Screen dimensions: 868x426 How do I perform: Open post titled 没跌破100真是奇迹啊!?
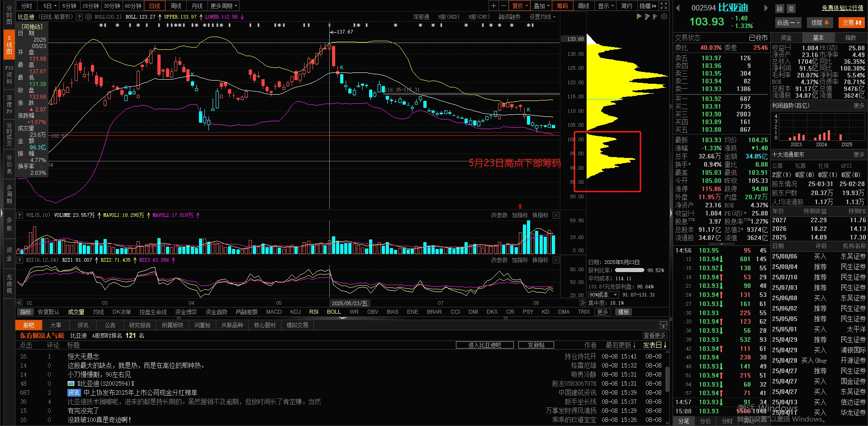click(x=100, y=420)
